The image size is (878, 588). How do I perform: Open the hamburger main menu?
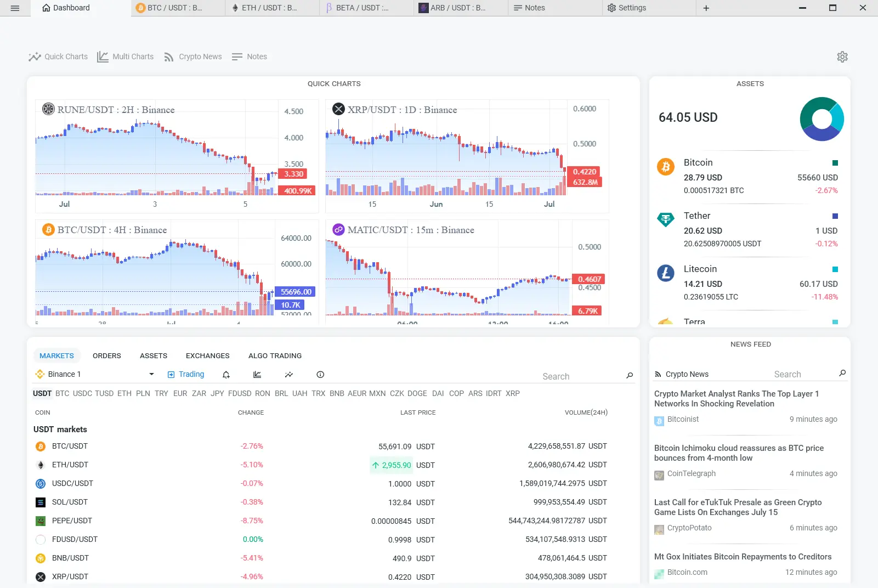[x=15, y=8]
